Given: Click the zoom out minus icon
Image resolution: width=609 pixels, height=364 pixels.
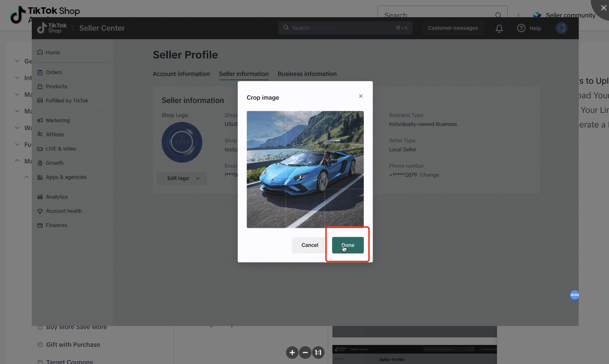Looking at the screenshot, I should (x=305, y=353).
